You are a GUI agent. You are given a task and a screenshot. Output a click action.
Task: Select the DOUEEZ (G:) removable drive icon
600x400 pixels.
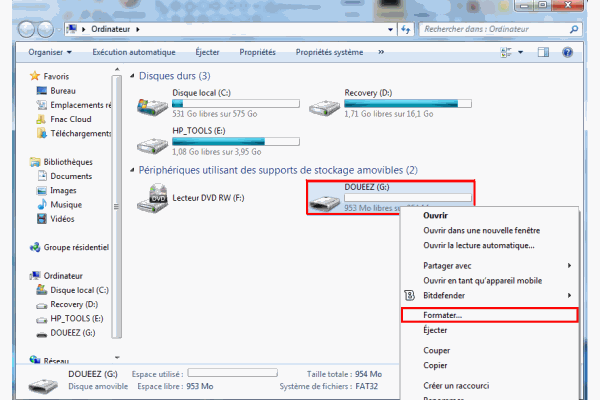[324, 202]
